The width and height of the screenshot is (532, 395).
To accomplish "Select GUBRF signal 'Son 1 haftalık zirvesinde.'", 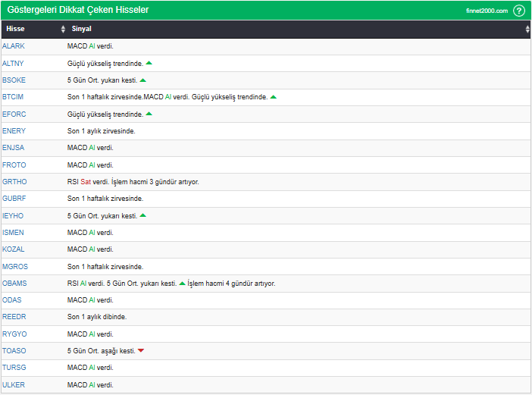I will coord(105,199).
